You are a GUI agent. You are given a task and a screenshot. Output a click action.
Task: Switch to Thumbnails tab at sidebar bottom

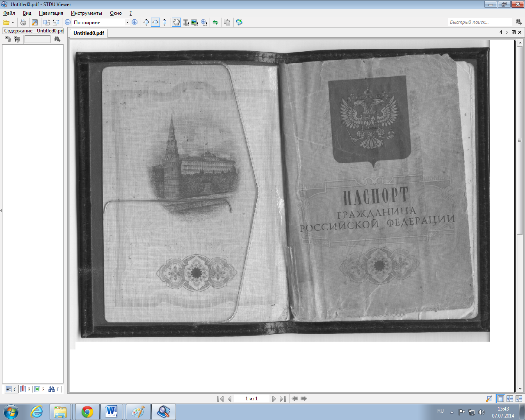[39, 389]
